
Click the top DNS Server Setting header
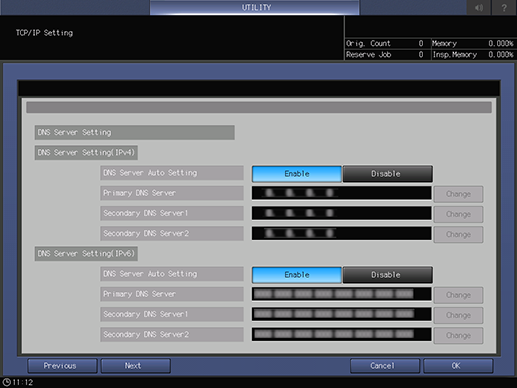coord(134,132)
